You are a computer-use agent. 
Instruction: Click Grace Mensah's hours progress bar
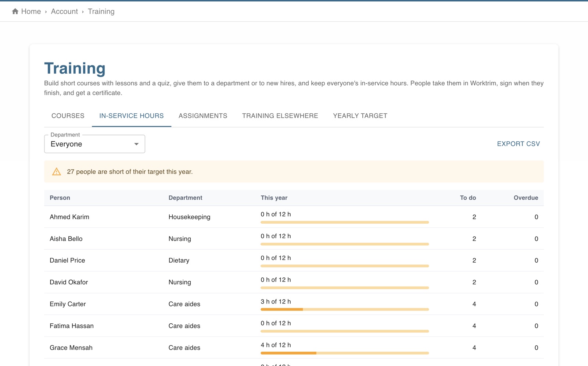tap(345, 353)
